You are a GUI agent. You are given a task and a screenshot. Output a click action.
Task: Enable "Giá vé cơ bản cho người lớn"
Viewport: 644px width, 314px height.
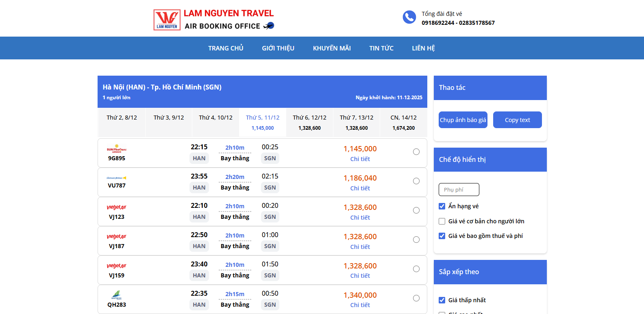442,221
